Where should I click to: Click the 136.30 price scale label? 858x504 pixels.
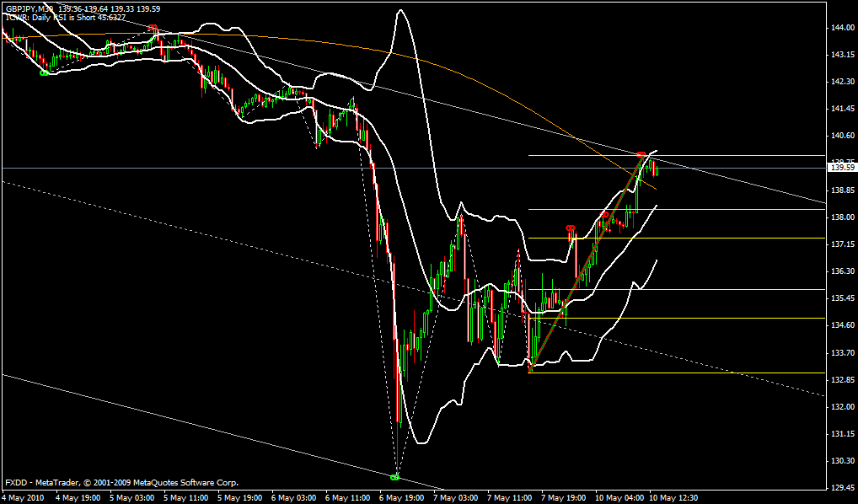pyautogui.click(x=839, y=271)
